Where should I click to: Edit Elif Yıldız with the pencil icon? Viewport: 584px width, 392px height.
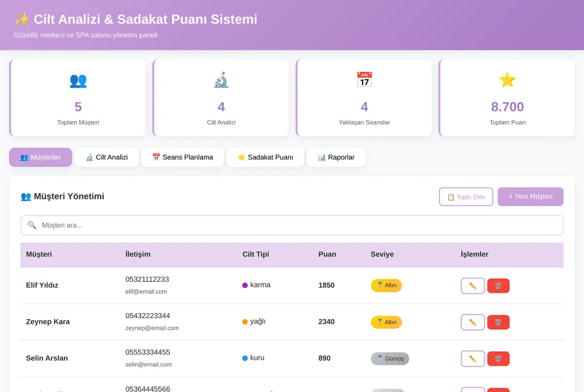473,286
